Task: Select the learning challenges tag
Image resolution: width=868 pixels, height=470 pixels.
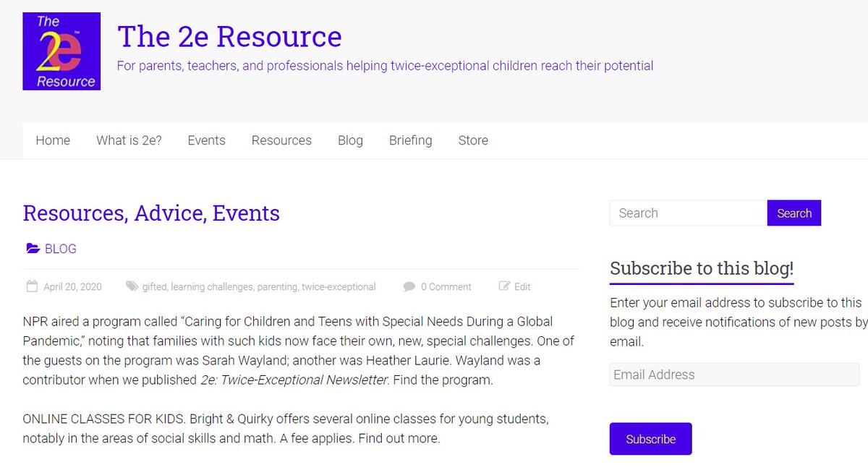Action: [212, 287]
